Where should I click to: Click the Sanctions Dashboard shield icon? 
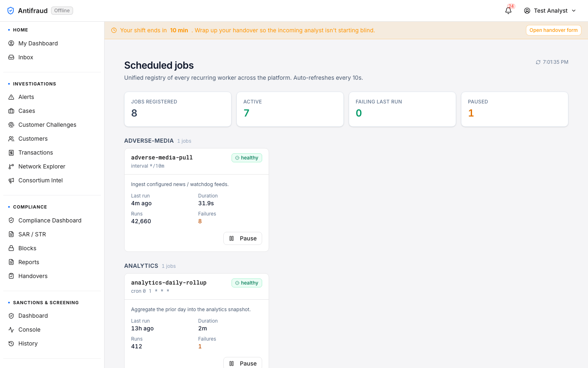pyautogui.click(x=11, y=316)
